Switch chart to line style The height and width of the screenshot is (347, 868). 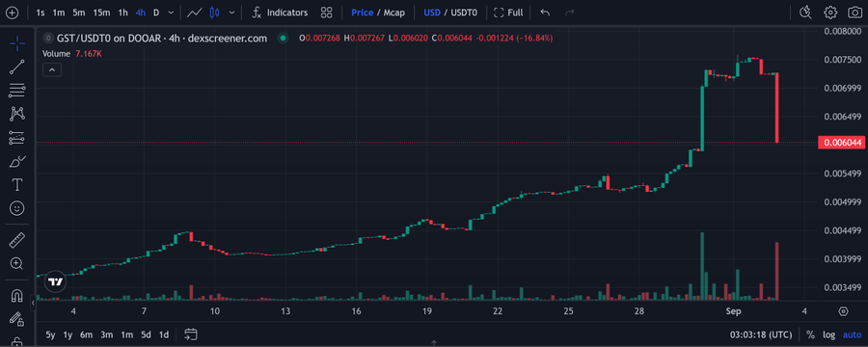coord(194,13)
